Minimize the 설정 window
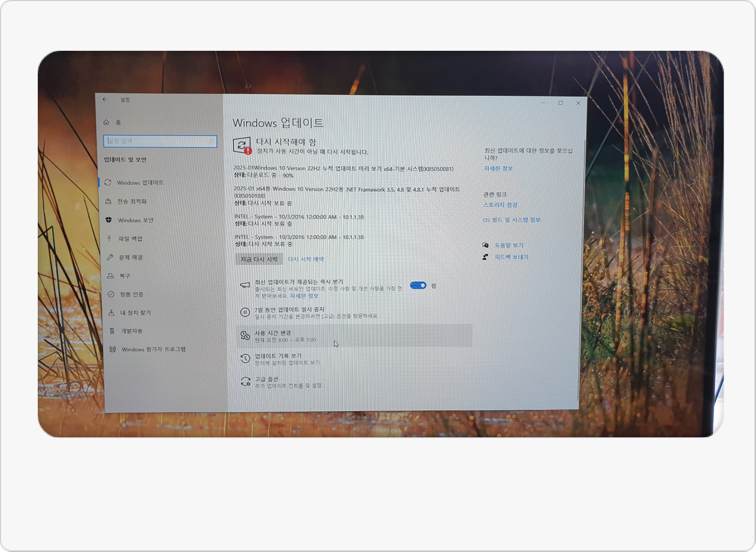756x552 pixels. click(x=543, y=103)
